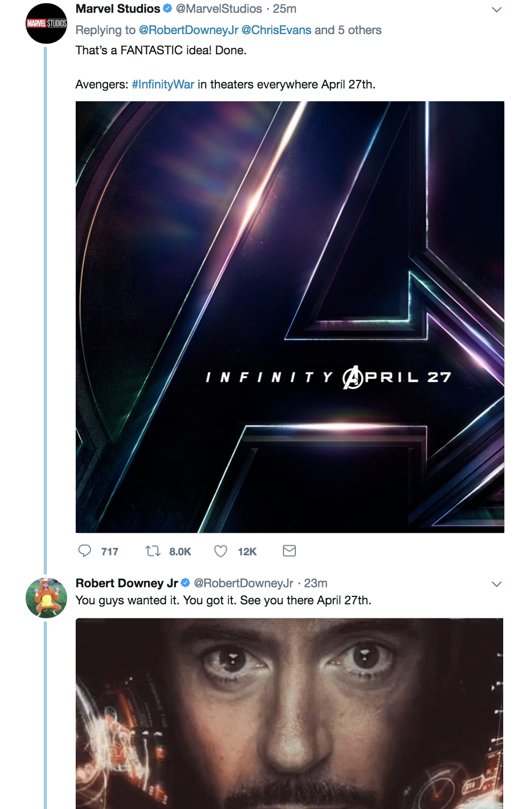Click the @MarvelStudios handle
The width and height of the screenshot is (532, 809).
(219, 9)
